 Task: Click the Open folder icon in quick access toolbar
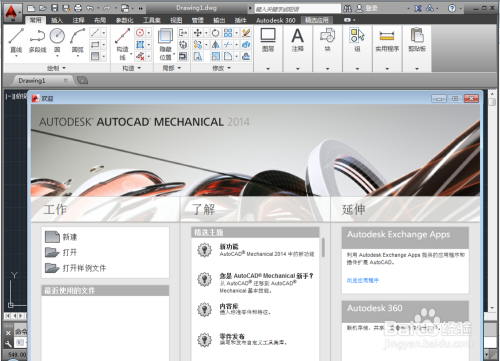43,8
